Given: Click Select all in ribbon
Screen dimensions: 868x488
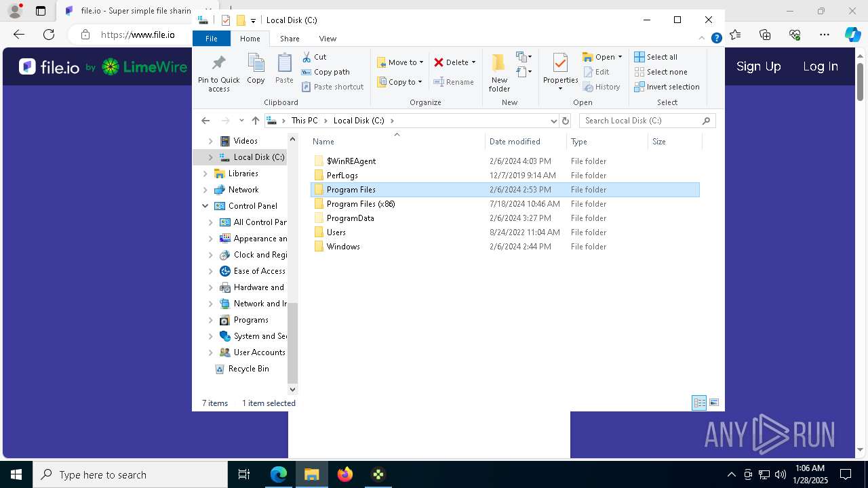Looking at the screenshot, I should click(656, 57).
